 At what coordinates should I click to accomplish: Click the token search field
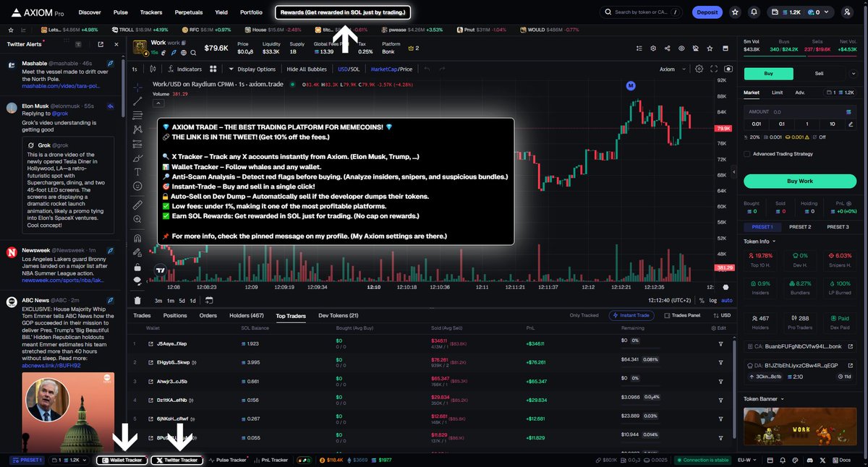(641, 12)
